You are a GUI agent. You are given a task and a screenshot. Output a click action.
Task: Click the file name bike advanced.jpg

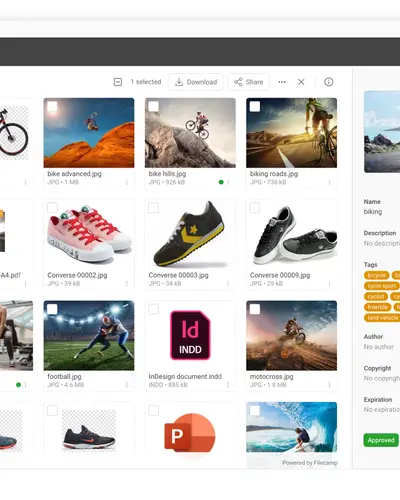click(74, 174)
